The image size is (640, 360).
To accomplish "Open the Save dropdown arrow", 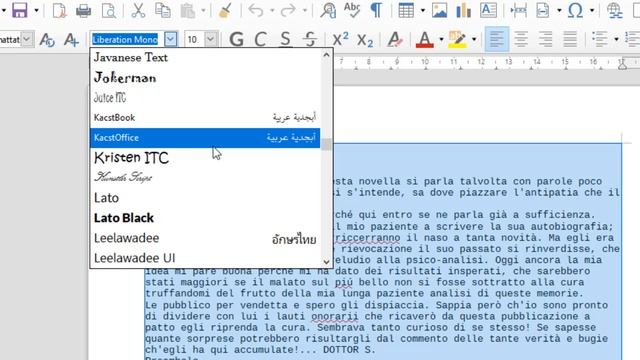I will coord(36,10).
